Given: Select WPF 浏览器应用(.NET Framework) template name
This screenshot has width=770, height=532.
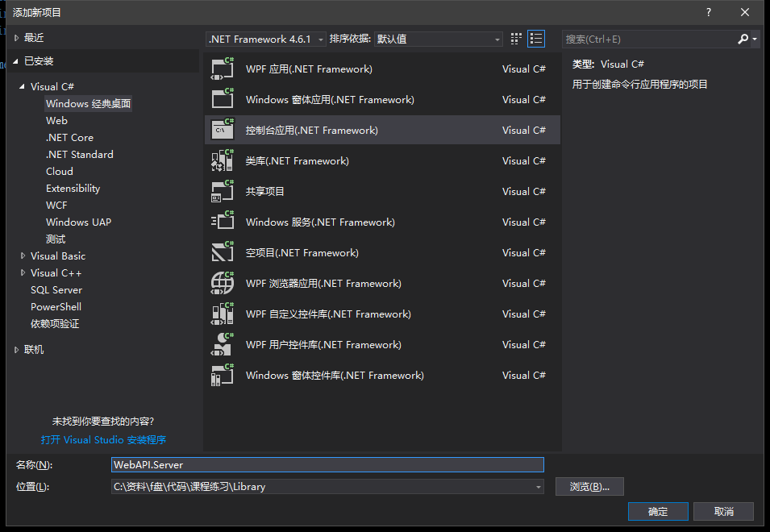Looking at the screenshot, I should [x=323, y=284].
